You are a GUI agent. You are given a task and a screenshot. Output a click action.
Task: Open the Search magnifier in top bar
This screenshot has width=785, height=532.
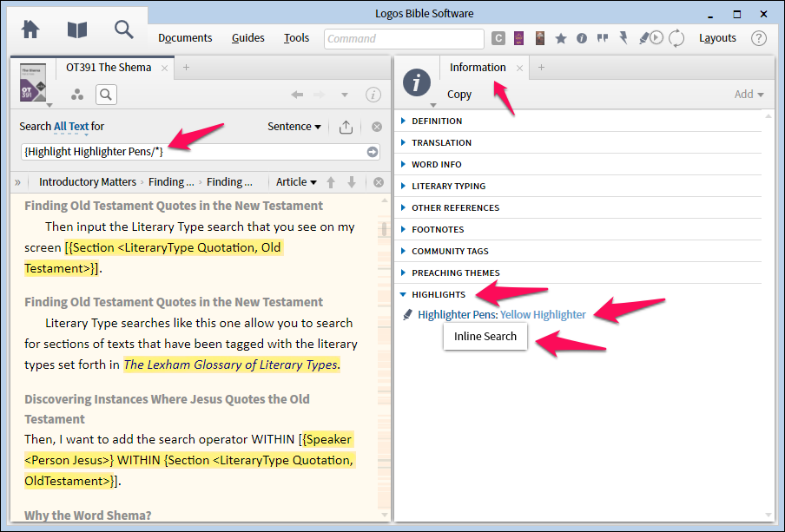click(123, 30)
